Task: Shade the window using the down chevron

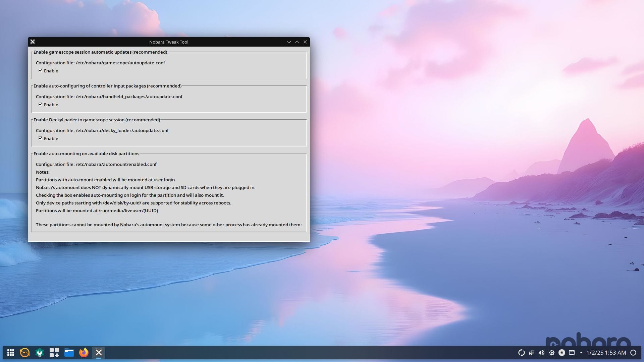Action: click(289, 42)
